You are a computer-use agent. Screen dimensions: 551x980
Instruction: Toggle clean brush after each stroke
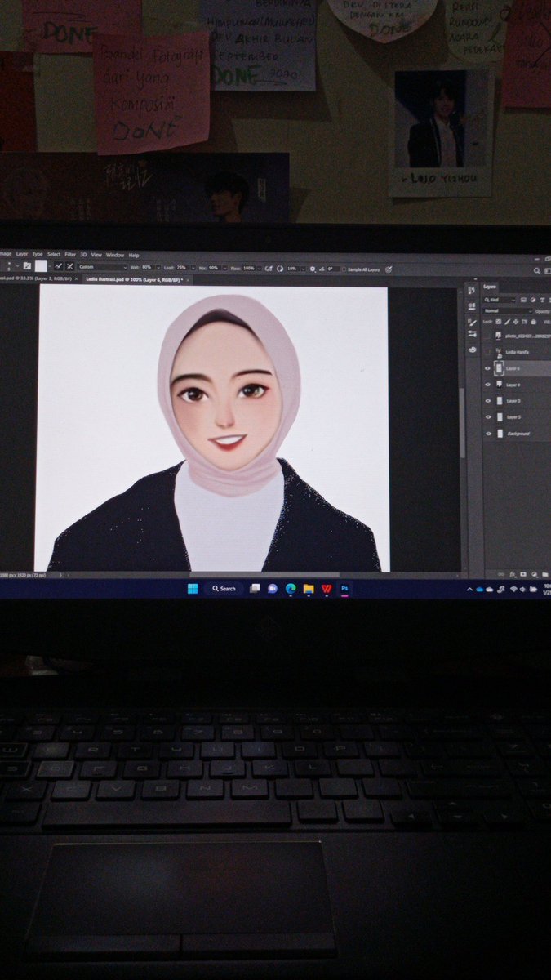70,266
